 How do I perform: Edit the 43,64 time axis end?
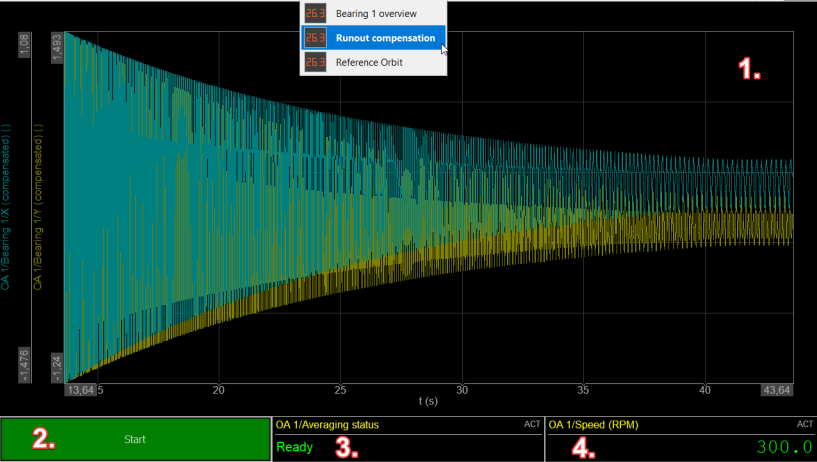(x=777, y=390)
